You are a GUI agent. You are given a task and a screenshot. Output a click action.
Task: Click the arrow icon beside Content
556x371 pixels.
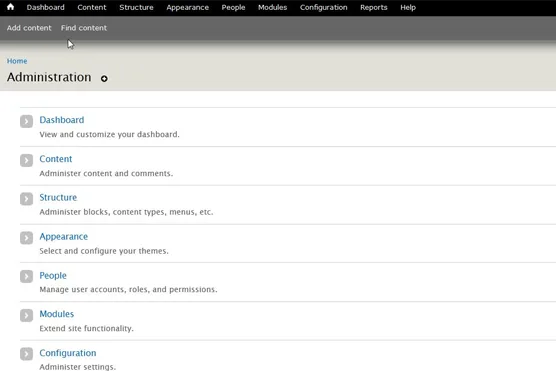coord(26,160)
